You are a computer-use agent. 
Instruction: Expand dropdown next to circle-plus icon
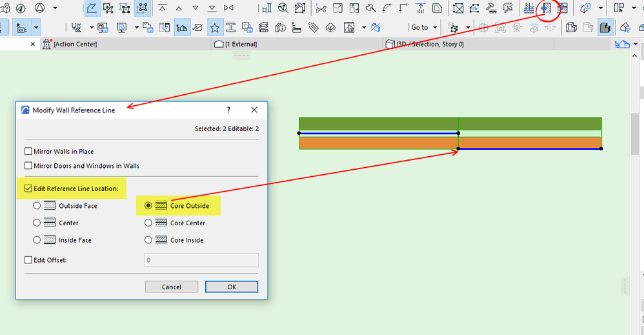coord(601,8)
